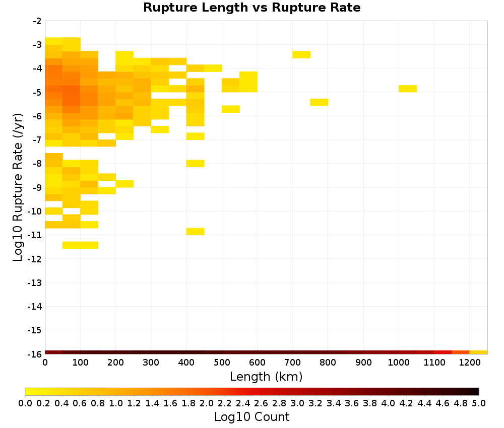Click the isolated yellow cell at length 750-800 km

(x=319, y=102)
